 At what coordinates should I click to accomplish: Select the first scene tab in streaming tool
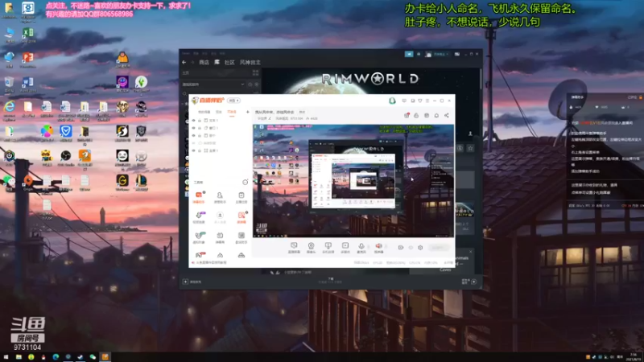(x=204, y=112)
